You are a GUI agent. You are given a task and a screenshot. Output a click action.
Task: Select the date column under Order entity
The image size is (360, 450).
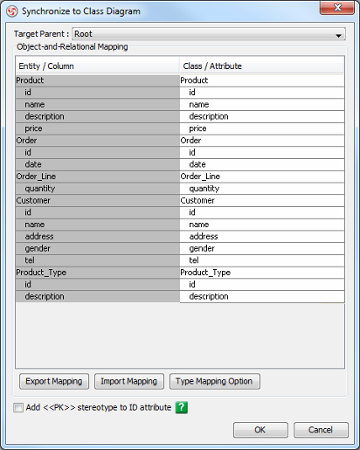tap(98, 165)
